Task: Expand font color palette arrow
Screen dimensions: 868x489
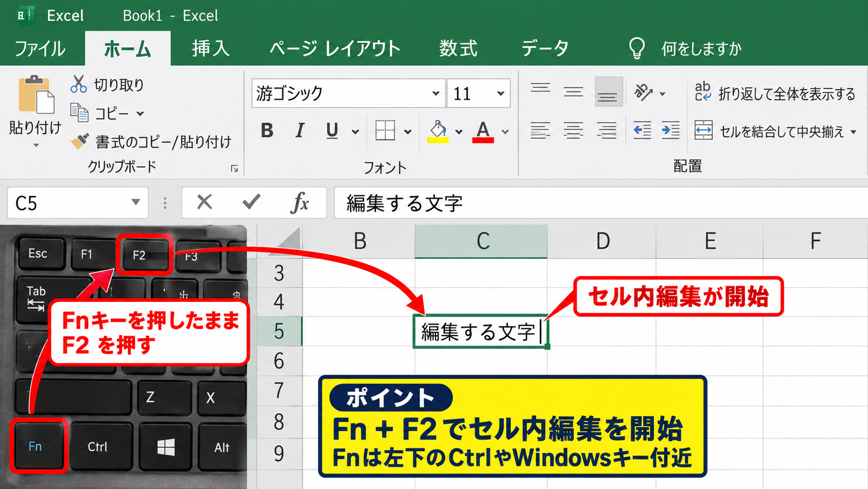Action: coord(505,132)
